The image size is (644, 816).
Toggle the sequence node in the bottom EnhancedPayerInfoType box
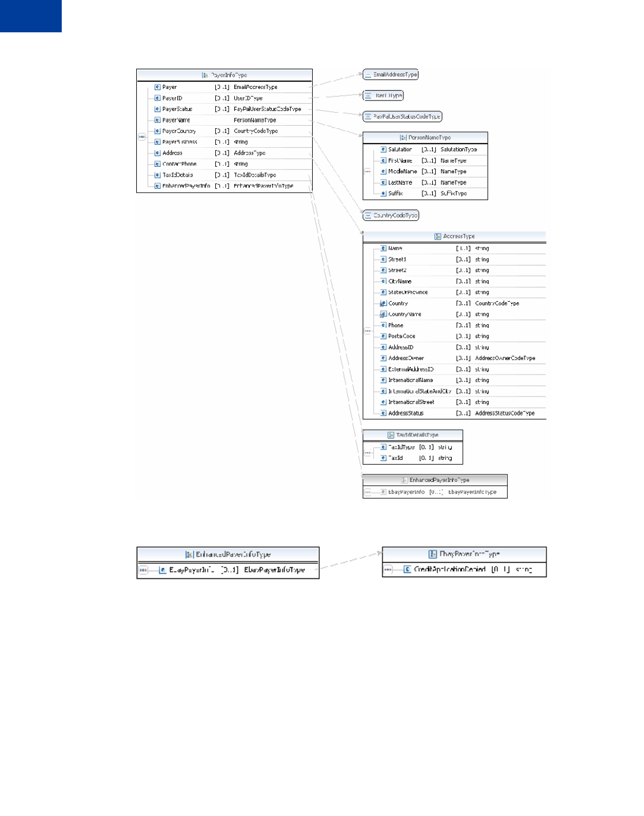pyautogui.click(x=143, y=570)
